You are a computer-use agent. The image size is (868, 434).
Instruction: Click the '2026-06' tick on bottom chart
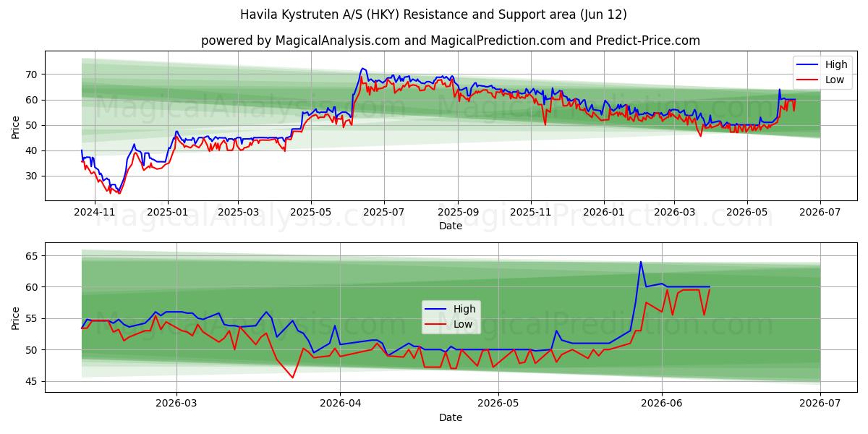(x=662, y=403)
